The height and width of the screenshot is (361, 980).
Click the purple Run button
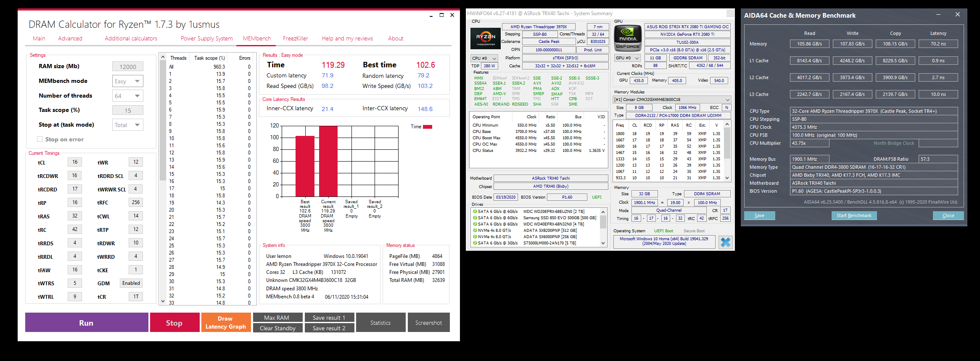87,322
